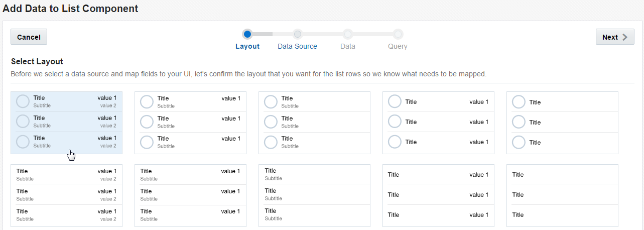Pick avatar layout with title and subtitle only
Screen dimensions: 644x230
(x=314, y=123)
